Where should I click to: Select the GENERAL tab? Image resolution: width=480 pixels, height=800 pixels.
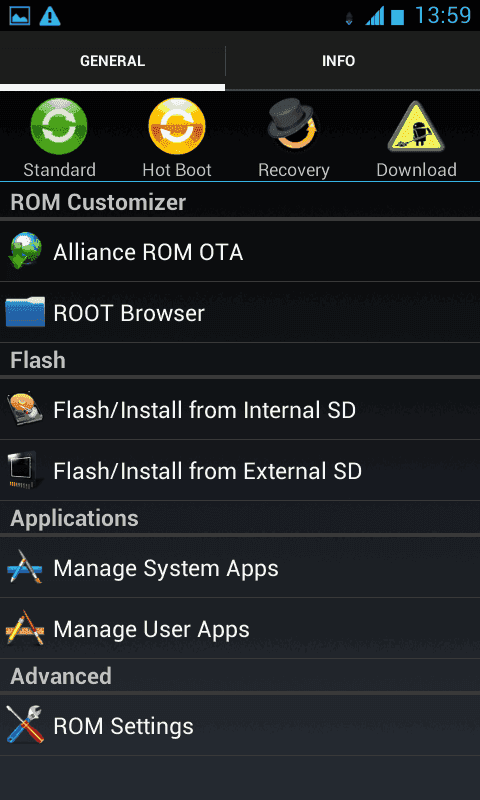tap(112, 61)
